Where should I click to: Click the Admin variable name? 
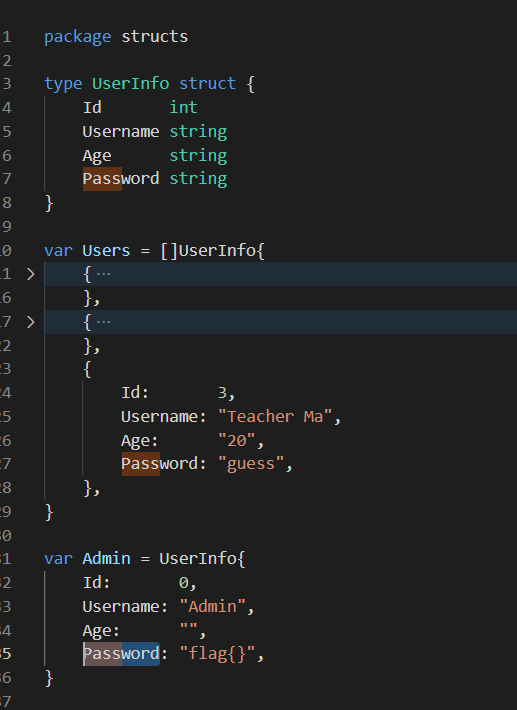[x=106, y=558]
